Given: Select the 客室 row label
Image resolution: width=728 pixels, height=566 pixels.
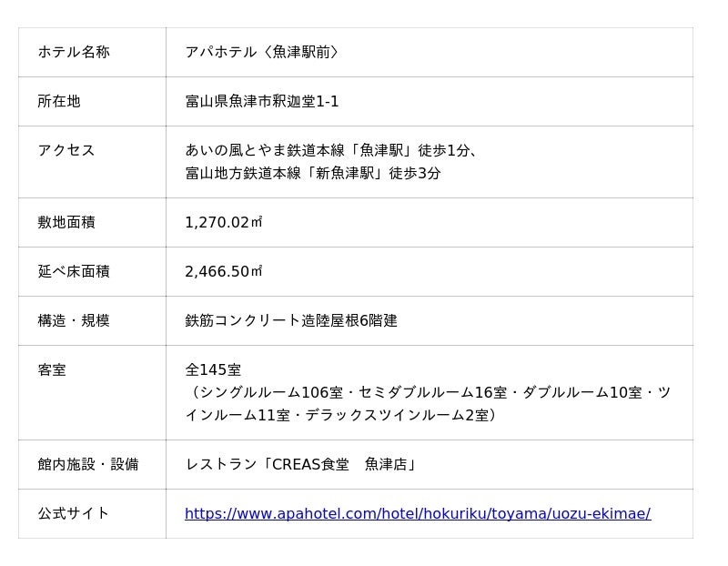Looking at the screenshot, I should (52, 369).
